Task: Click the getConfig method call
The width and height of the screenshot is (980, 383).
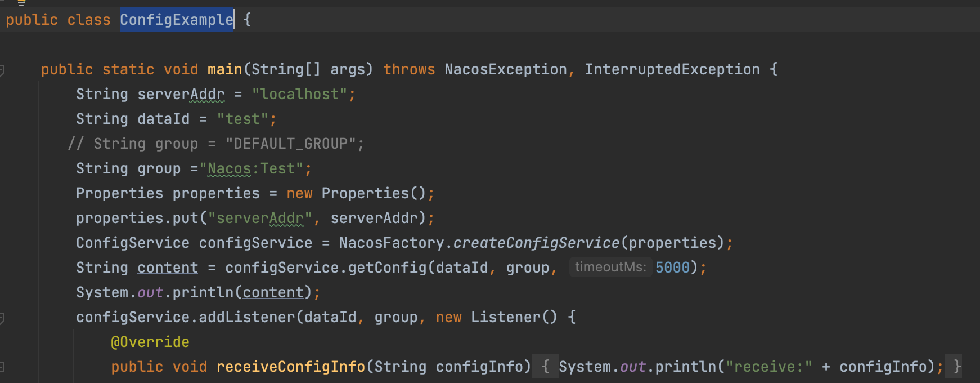Action: tap(387, 268)
